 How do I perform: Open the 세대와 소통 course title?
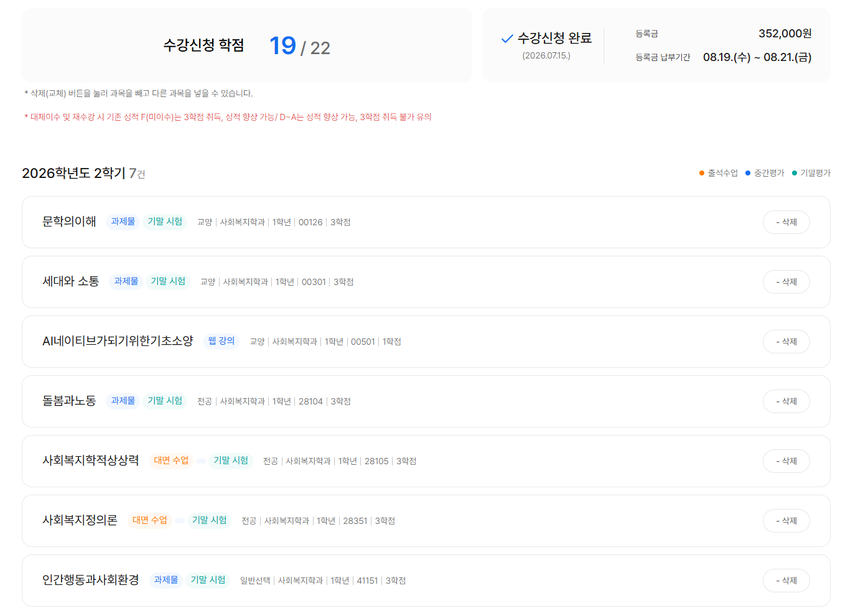click(x=71, y=281)
